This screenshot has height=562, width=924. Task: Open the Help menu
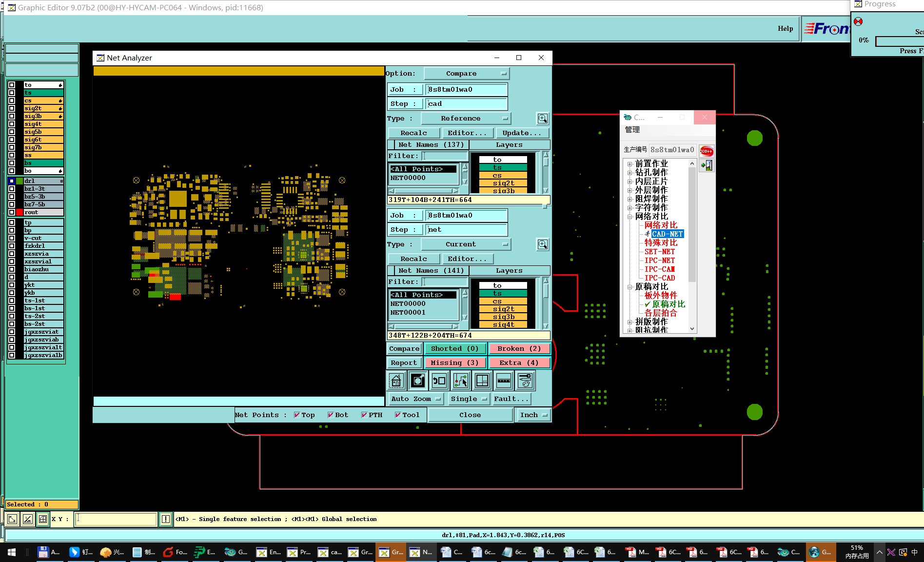785,28
